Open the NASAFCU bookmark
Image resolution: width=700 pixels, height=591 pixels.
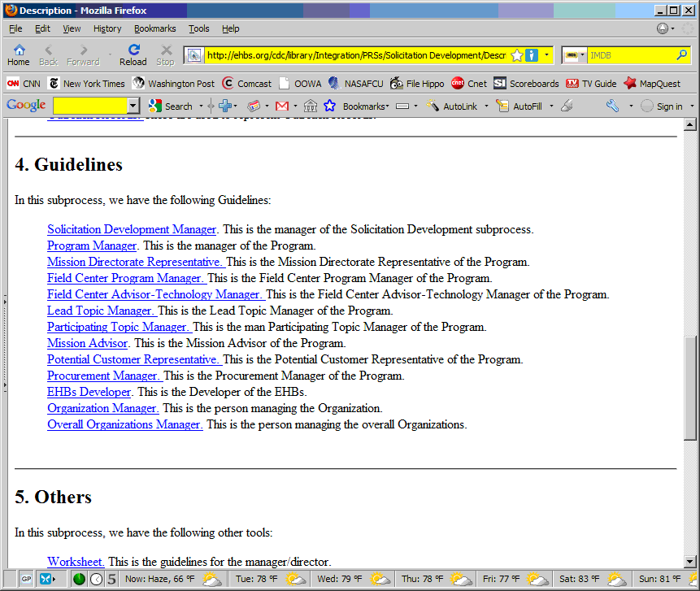tap(356, 84)
